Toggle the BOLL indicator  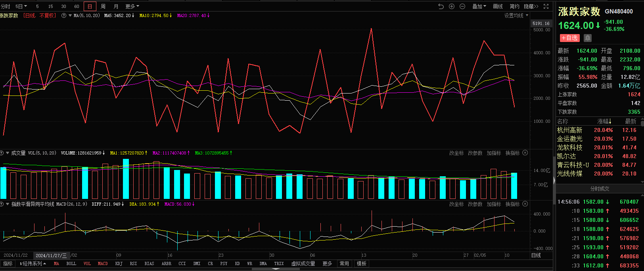[x=71, y=263]
